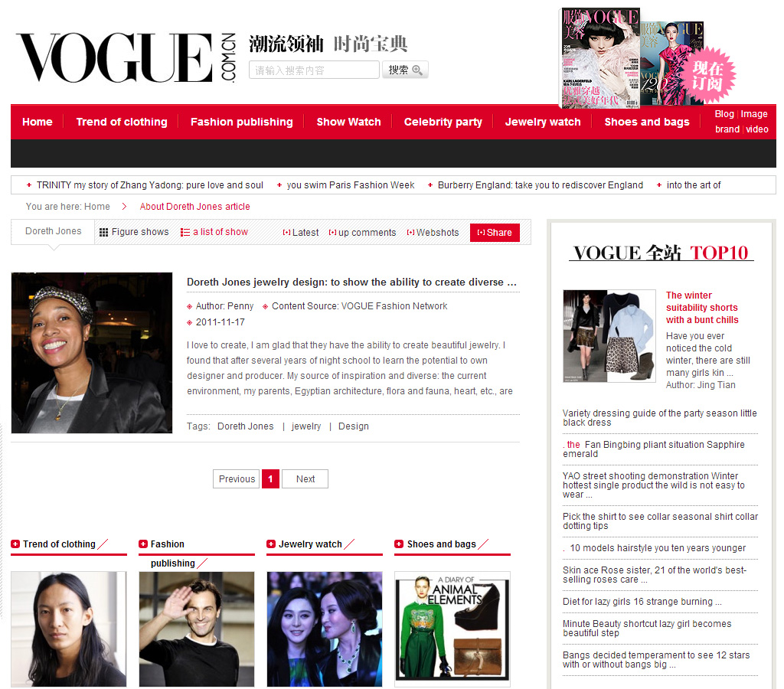The image size is (784, 689).
Task: Select the Doreth Jones tab
Action: pyautogui.click(x=53, y=231)
